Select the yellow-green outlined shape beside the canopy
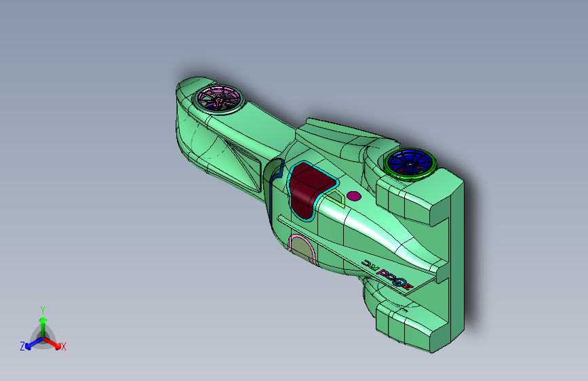Image resolution: width=588 pixels, height=381 pixels. point(336,198)
